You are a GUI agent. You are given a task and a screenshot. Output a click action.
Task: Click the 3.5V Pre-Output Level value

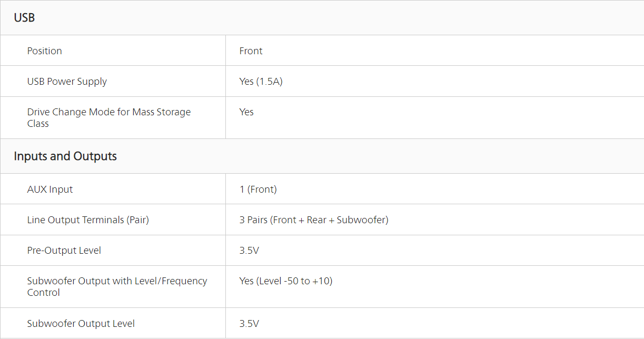pyautogui.click(x=249, y=251)
